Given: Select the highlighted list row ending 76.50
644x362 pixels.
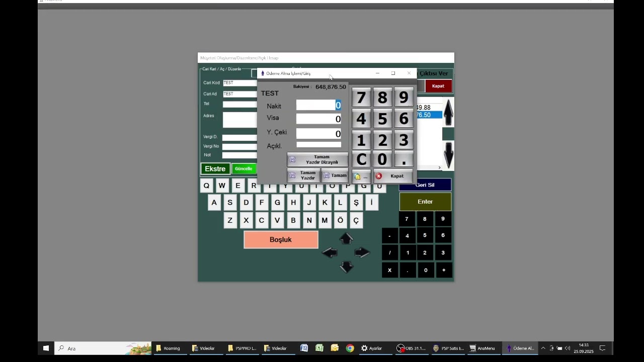Looking at the screenshot, I should tap(429, 115).
